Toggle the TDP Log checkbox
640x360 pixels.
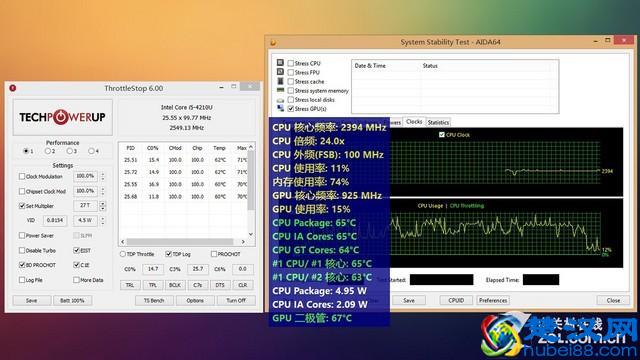click(x=169, y=254)
